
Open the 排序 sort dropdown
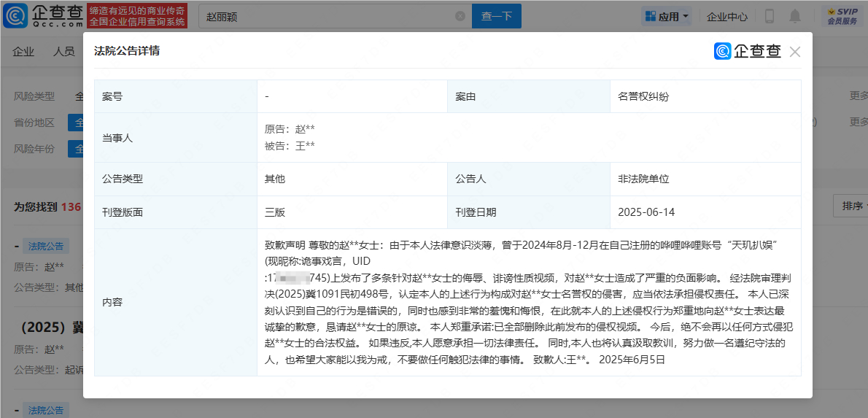[851, 206]
